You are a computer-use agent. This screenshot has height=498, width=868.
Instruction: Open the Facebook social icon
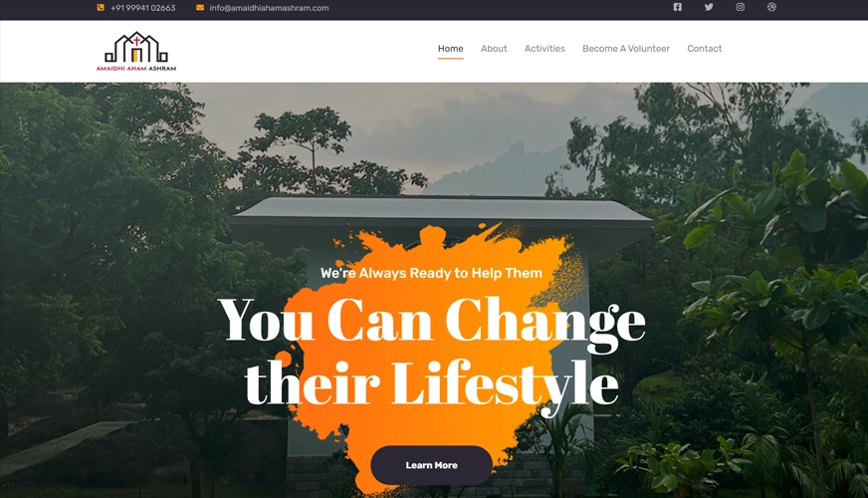pyautogui.click(x=677, y=7)
